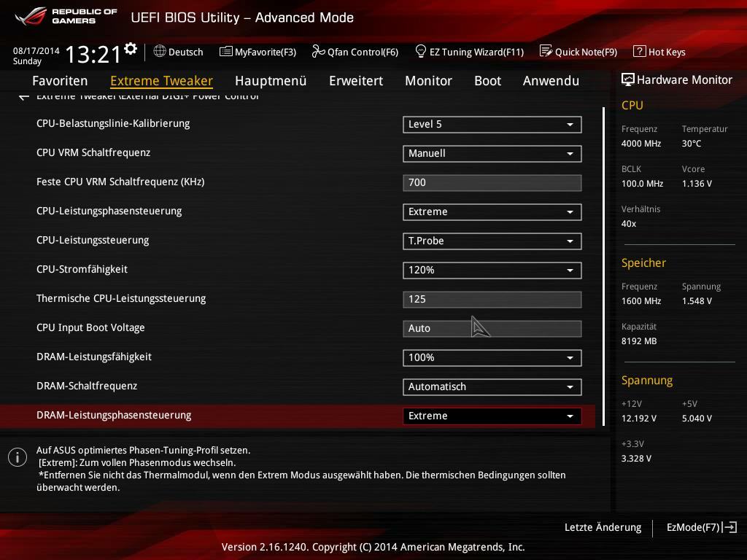Open the Boot tab

tap(487, 81)
